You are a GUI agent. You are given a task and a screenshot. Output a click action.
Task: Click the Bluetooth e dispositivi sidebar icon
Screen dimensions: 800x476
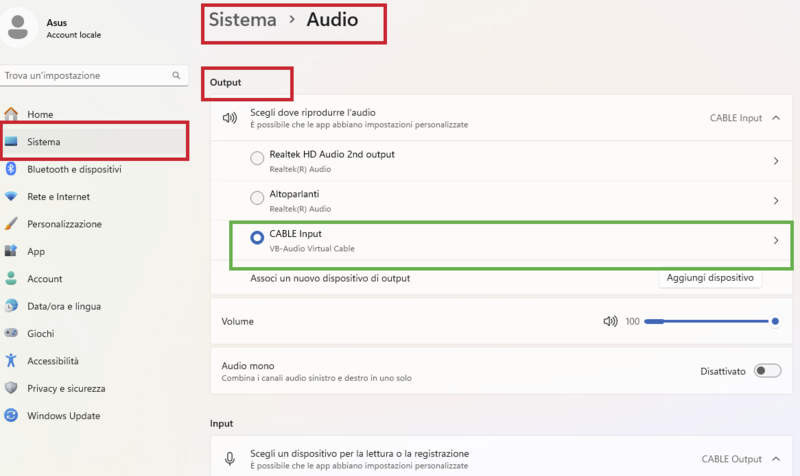point(11,169)
